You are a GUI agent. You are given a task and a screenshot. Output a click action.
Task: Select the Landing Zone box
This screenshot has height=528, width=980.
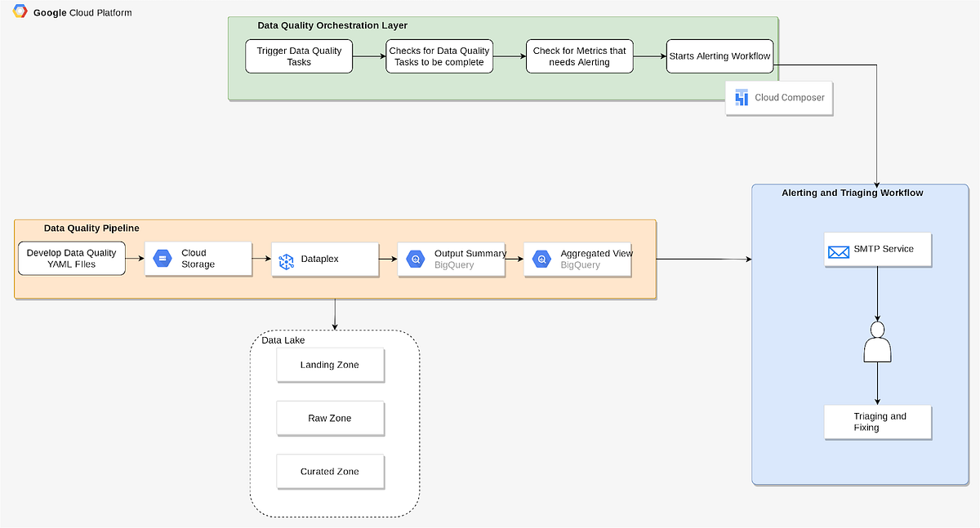click(x=330, y=365)
